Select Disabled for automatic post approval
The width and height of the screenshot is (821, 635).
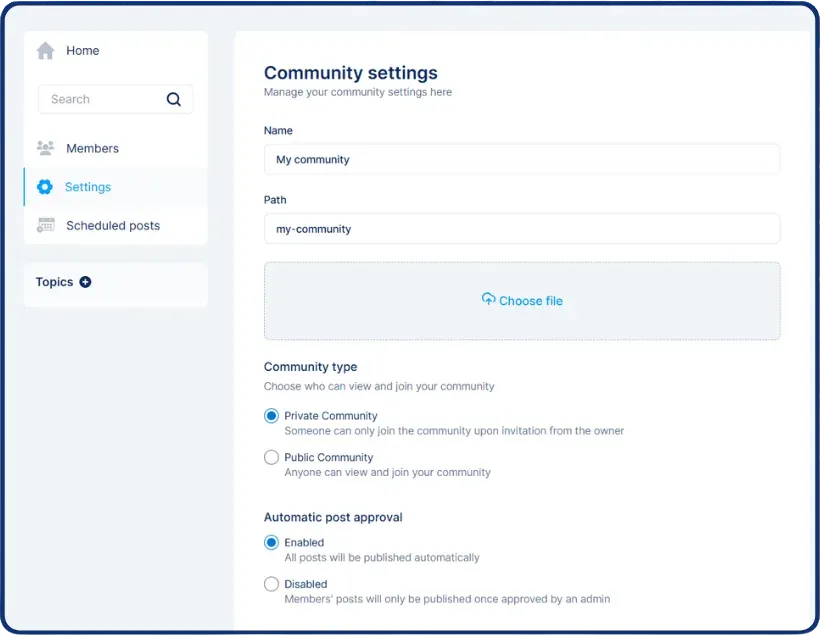click(271, 584)
